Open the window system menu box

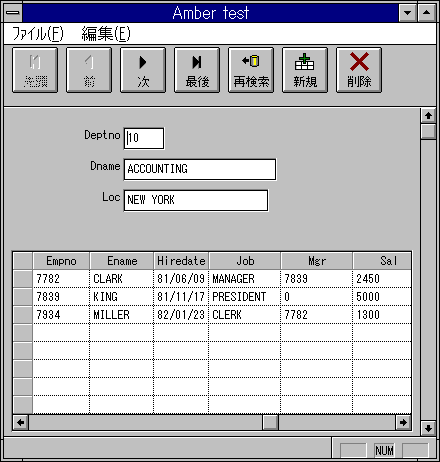point(13,13)
